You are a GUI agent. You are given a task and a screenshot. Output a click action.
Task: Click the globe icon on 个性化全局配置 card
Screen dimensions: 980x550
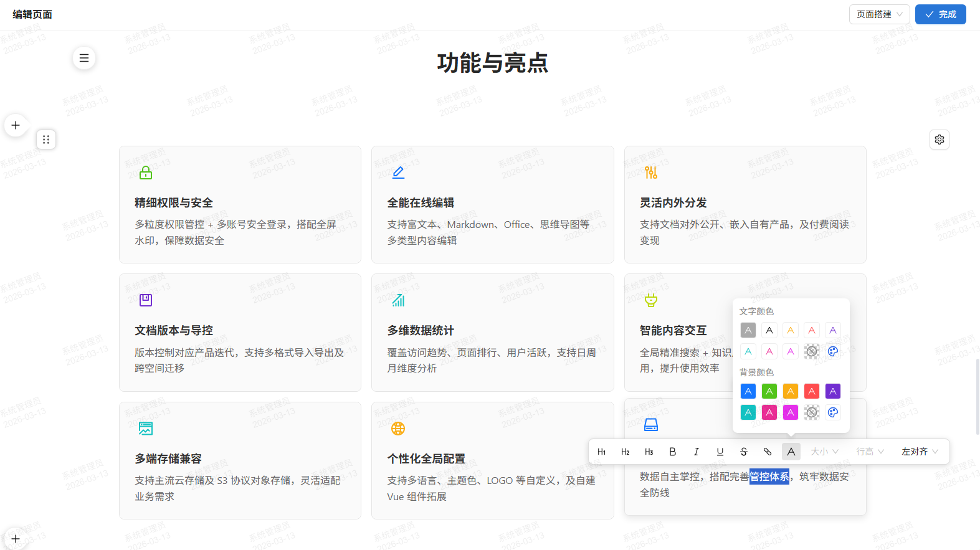coord(398,429)
